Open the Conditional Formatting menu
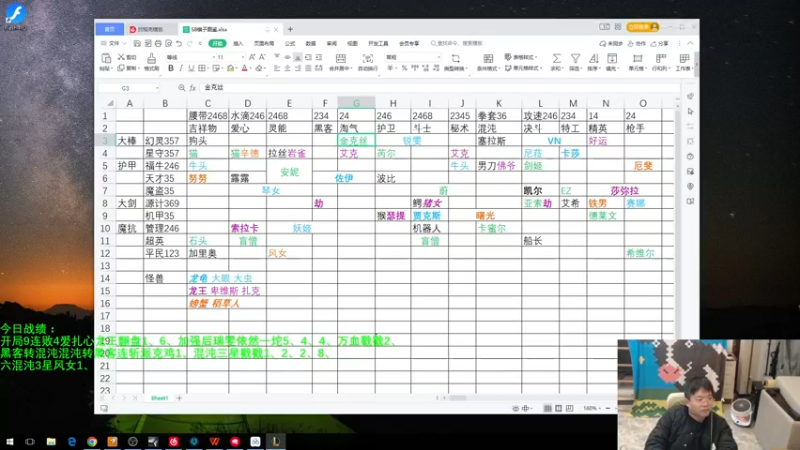The image size is (800, 450). 488,61
